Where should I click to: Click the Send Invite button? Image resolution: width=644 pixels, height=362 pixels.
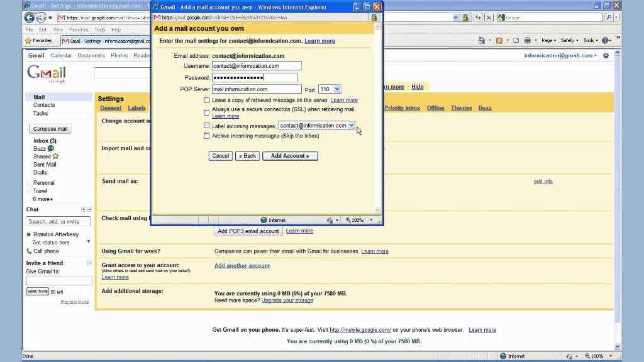pos(37,292)
